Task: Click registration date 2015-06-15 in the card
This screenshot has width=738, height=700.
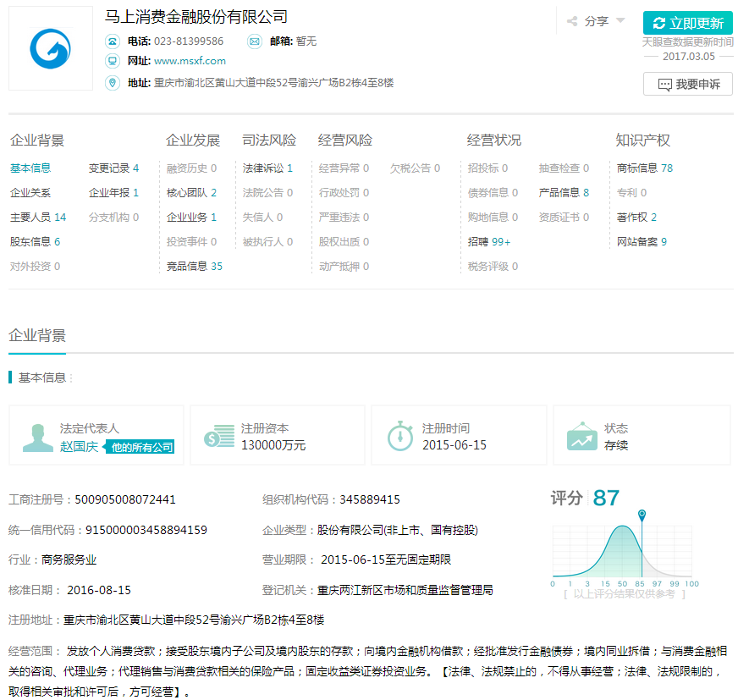Action: coord(454,445)
